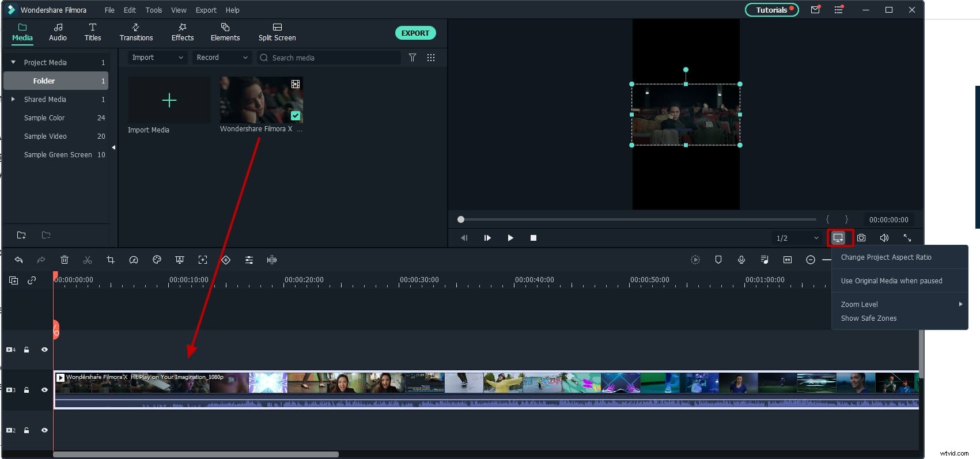Screen dimensions: 980x459
Task: Toggle visibility eye on video track 4
Action: point(44,350)
